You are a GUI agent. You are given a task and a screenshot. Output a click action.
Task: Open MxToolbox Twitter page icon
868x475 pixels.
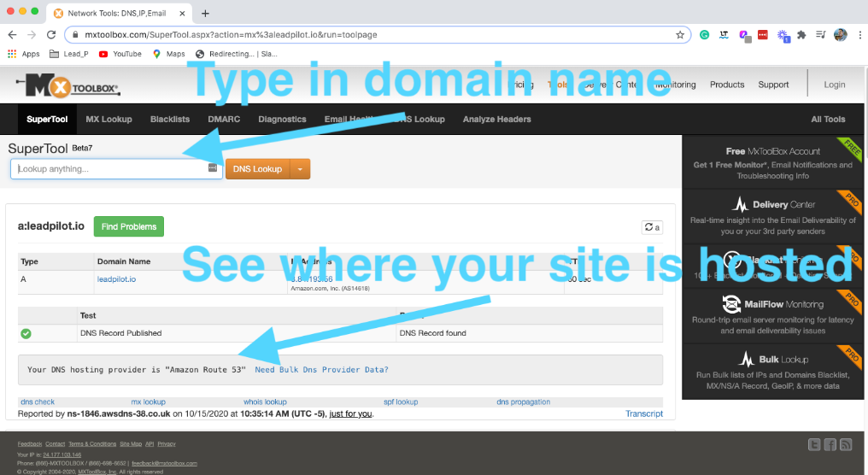[813, 444]
